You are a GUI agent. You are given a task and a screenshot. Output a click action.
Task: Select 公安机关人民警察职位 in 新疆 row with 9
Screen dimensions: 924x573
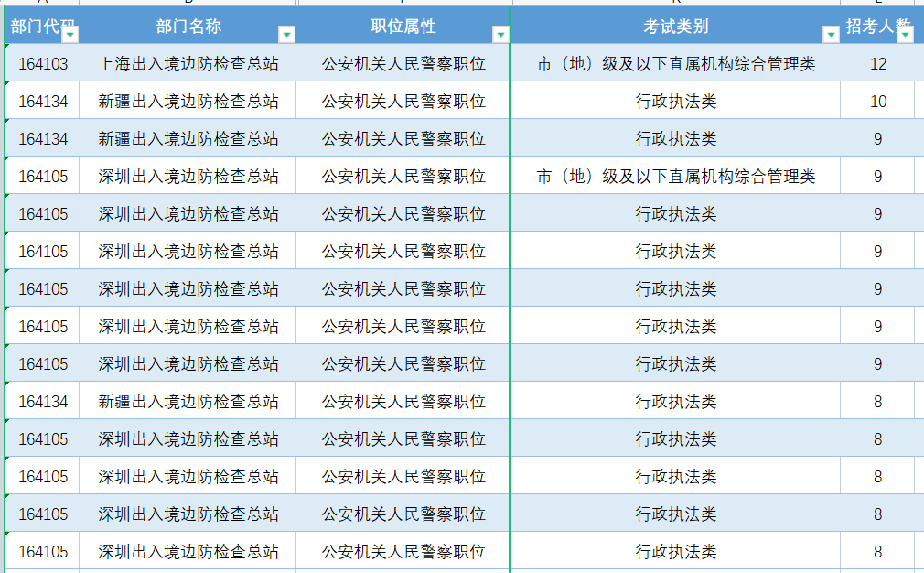click(x=403, y=138)
